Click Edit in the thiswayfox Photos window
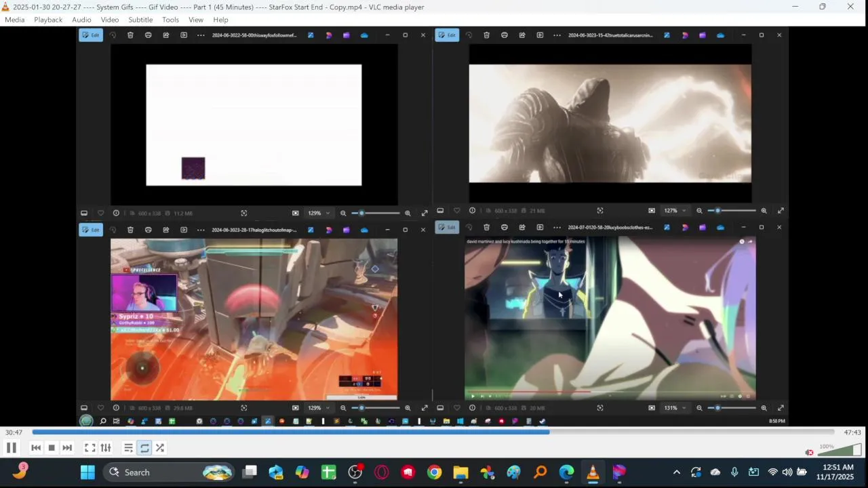This screenshot has height=488, width=868. coord(91,35)
